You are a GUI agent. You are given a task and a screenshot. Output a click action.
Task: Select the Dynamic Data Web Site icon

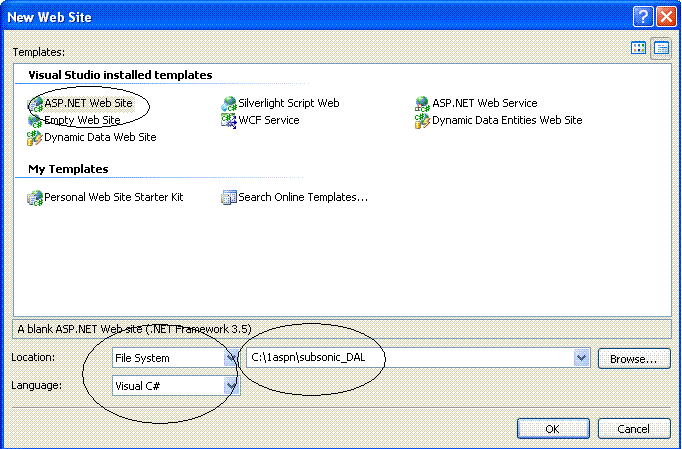(35, 138)
